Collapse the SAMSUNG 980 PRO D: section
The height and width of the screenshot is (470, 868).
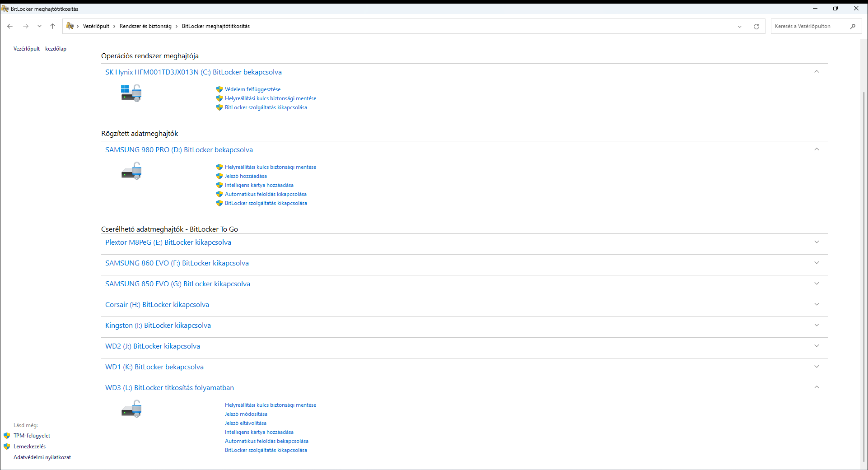point(817,149)
